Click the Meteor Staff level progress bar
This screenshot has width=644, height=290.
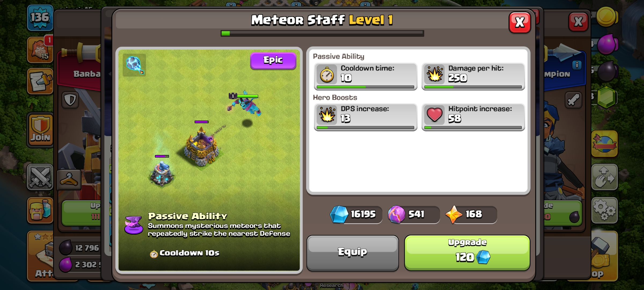(322, 33)
